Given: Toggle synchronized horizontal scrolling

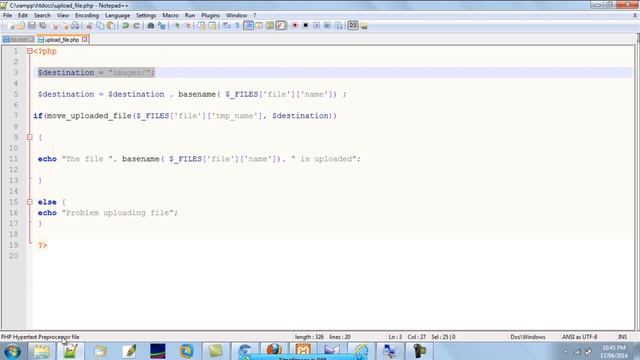Looking at the screenshot, I should 212,26.
